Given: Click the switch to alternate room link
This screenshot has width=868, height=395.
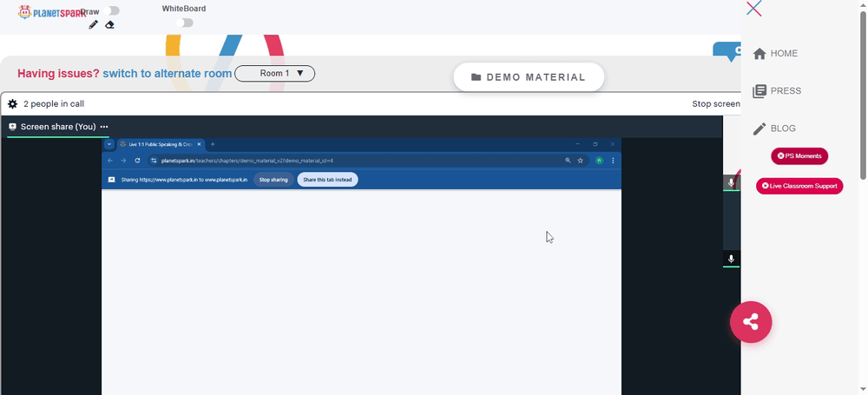Looking at the screenshot, I should pos(168,74).
